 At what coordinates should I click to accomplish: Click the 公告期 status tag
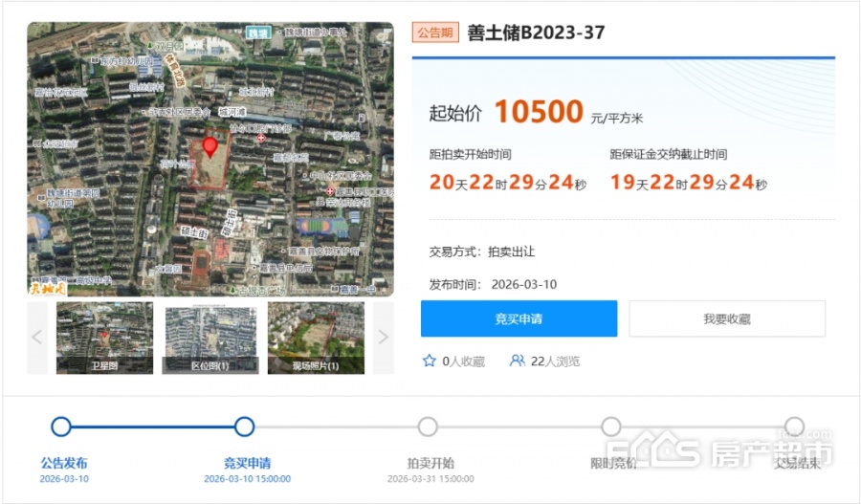tap(436, 33)
